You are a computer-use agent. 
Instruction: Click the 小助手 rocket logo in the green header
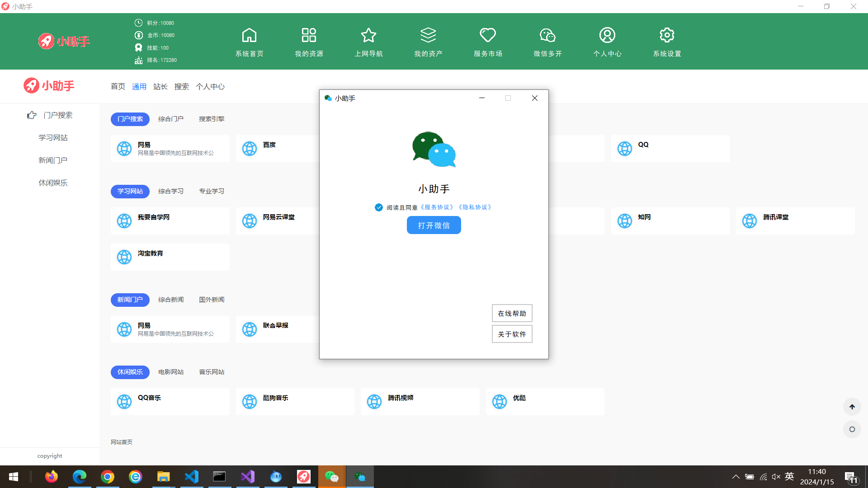click(64, 41)
